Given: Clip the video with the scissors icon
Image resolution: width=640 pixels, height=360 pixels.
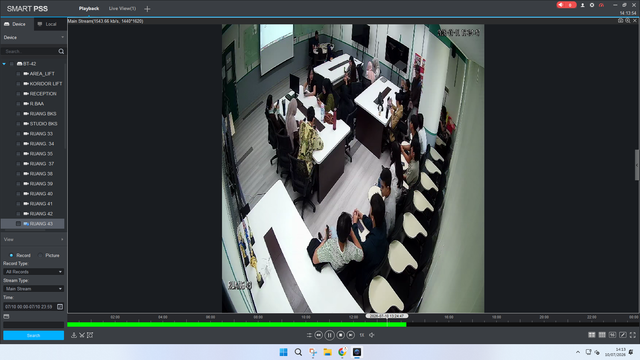Looking at the screenshot, I should pyautogui.click(x=82, y=335).
